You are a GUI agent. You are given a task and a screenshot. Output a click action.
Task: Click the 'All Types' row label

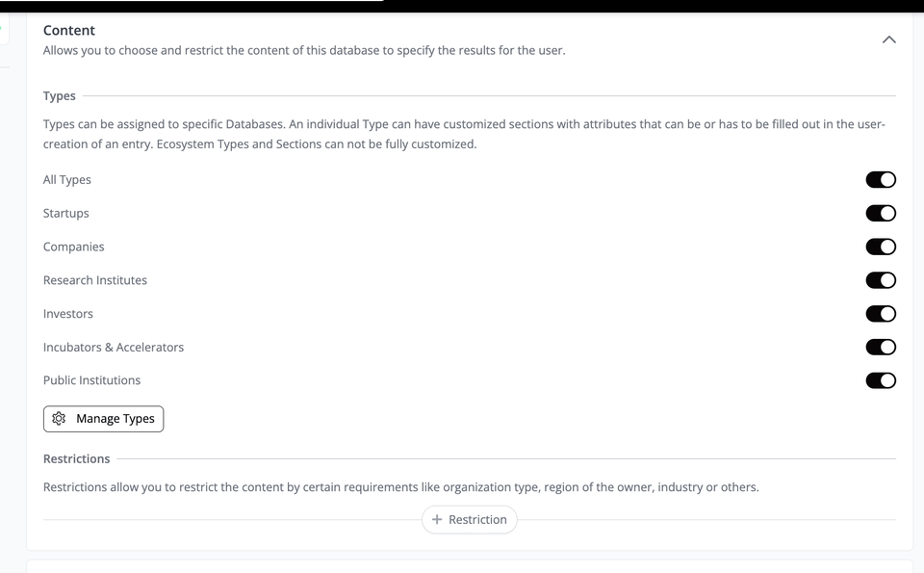67,180
